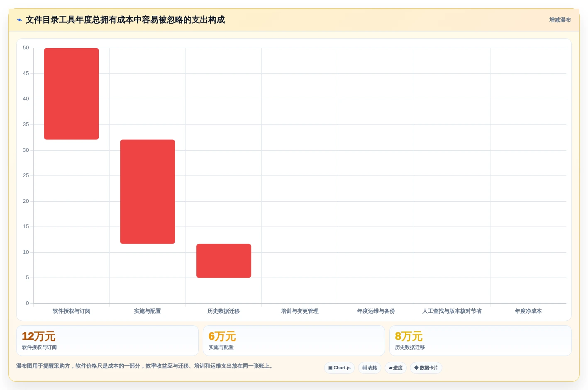Image resolution: width=588 pixels, height=390 pixels.
Task: Click the x-axis label 年度净成本
Action: click(528, 311)
